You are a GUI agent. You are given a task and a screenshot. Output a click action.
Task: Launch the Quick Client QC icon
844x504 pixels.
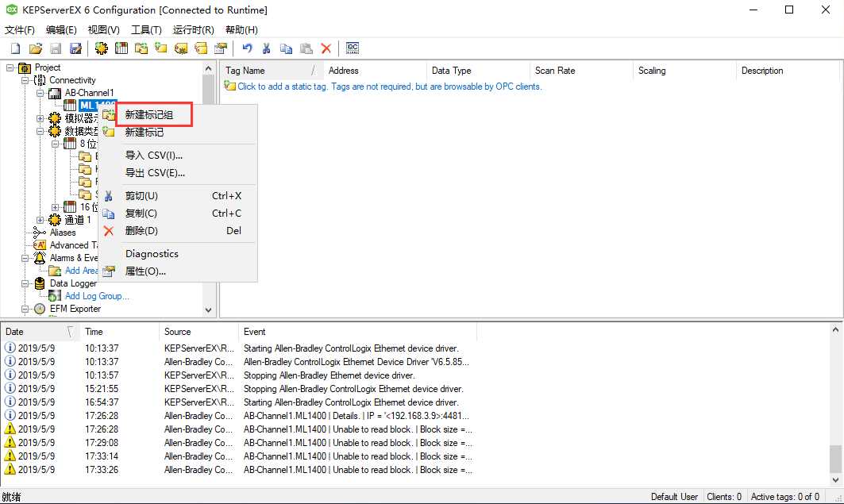pyautogui.click(x=353, y=48)
